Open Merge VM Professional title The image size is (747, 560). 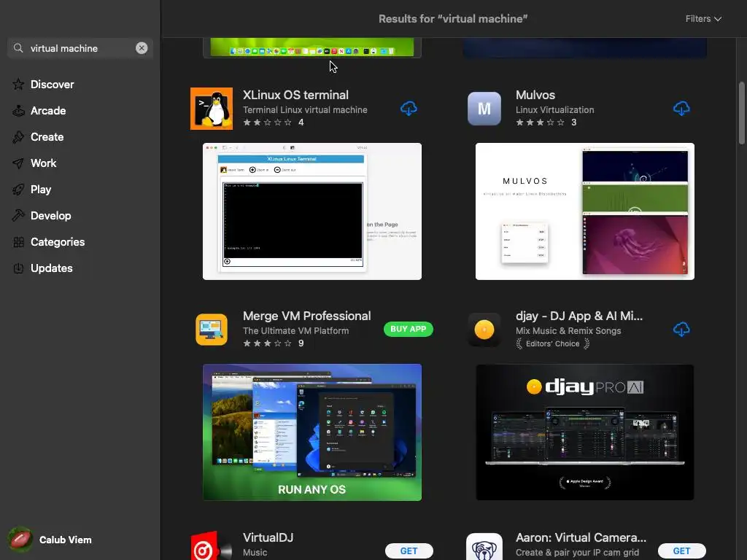pyautogui.click(x=307, y=316)
